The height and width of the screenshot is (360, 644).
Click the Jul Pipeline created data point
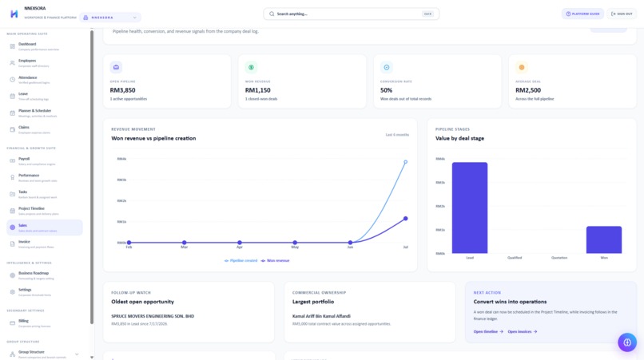click(405, 162)
